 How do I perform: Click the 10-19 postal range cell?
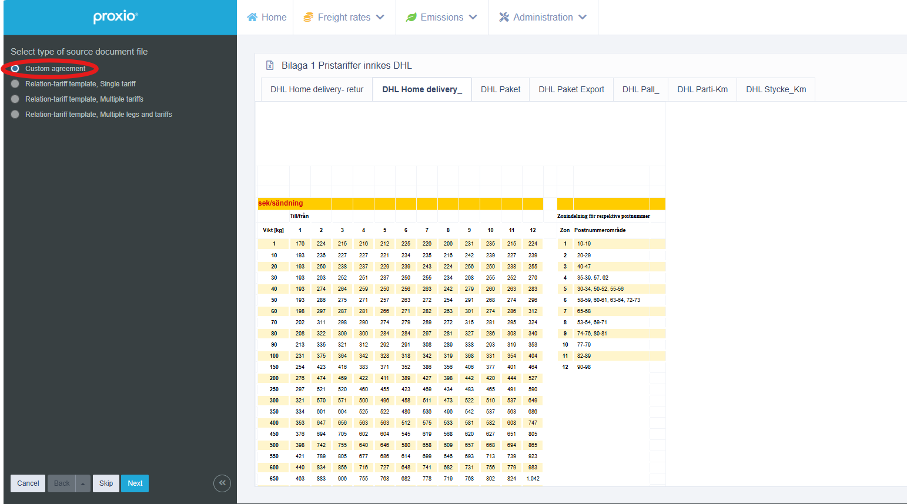click(584, 244)
